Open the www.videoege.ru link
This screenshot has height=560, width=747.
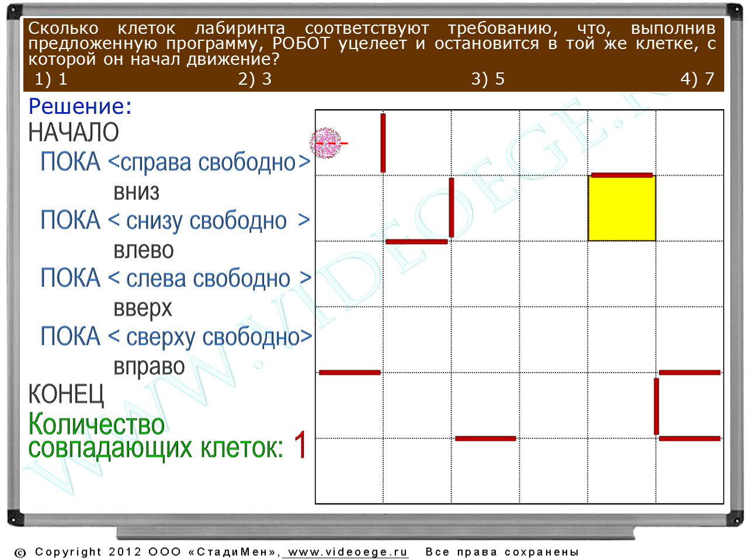pos(348,552)
